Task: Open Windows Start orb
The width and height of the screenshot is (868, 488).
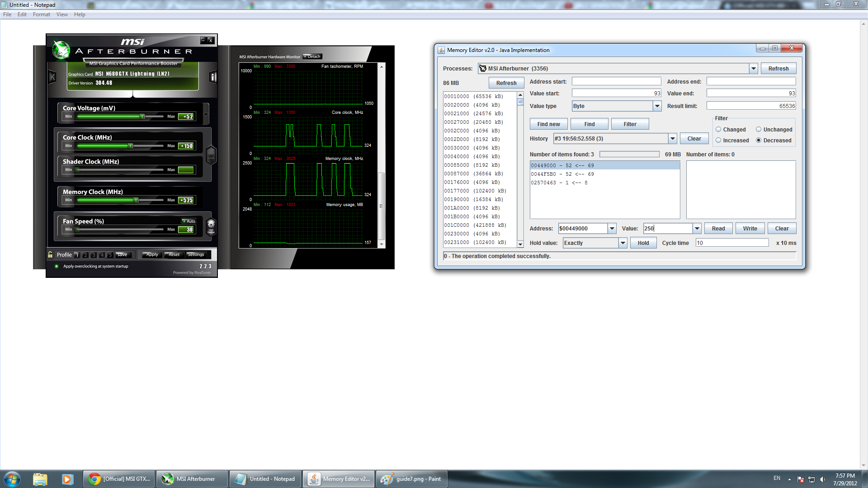Action: 12,479
